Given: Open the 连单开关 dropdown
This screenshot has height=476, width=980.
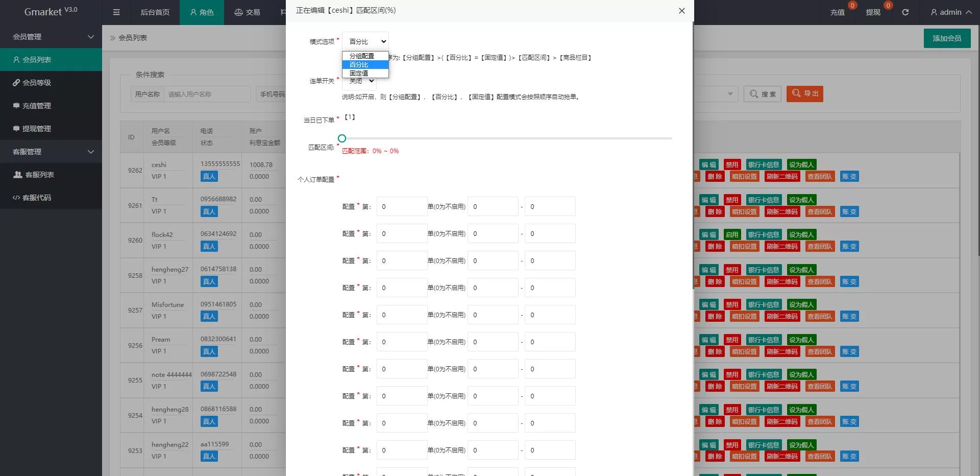Looking at the screenshot, I should [x=359, y=82].
